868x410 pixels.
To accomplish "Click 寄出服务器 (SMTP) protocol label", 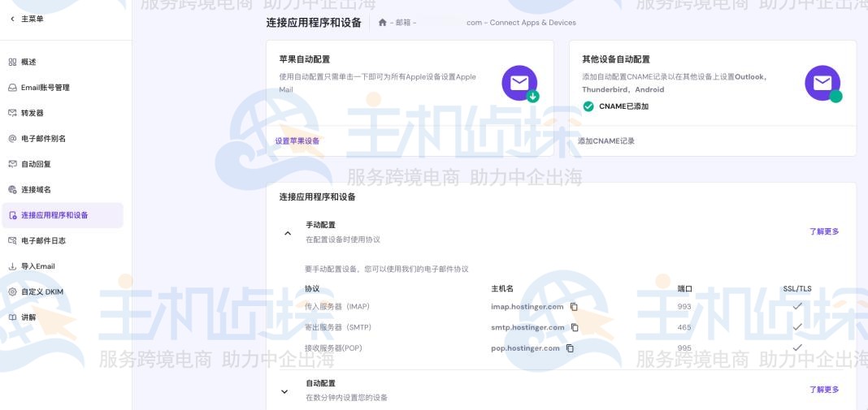I will 337,327.
